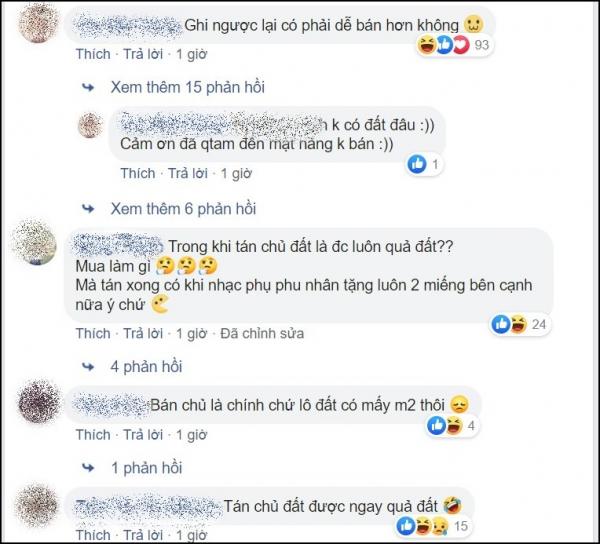Click the reply arrow beside 'Xem thêm 15 phản hồi'
This screenshot has height=544, width=600.
[x=88, y=88]
